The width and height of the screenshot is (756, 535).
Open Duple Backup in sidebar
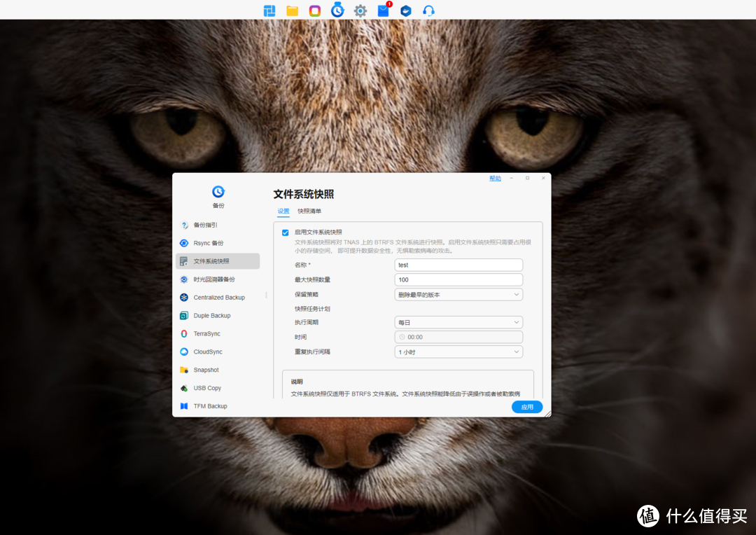click(x=211, y=316)
